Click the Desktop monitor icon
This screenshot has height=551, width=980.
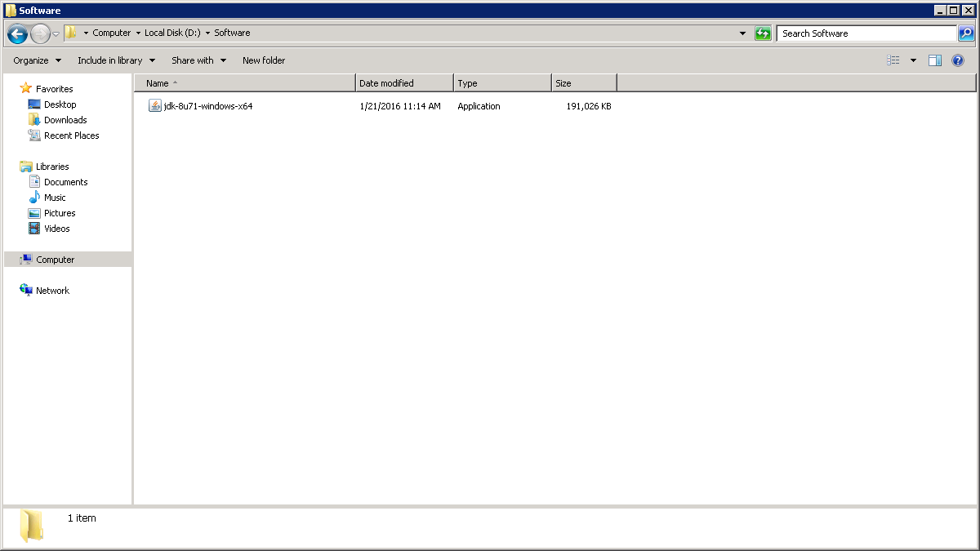pyautogui.click(x=34, y=104)
